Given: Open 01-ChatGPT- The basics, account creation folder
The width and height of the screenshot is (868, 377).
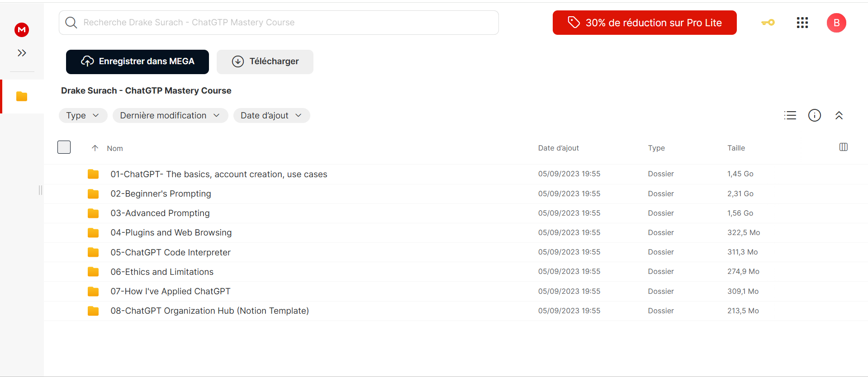Looking at the screenshot, I should [219, 174].
